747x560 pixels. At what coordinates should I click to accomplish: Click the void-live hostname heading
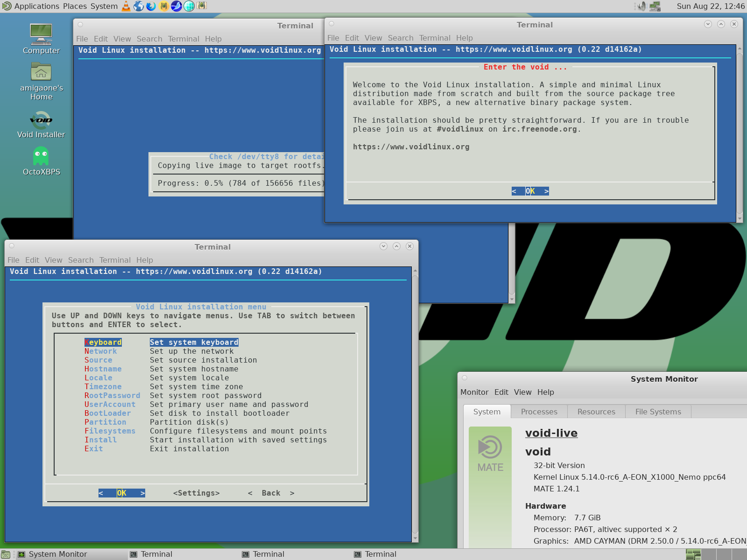click(551, 433)
